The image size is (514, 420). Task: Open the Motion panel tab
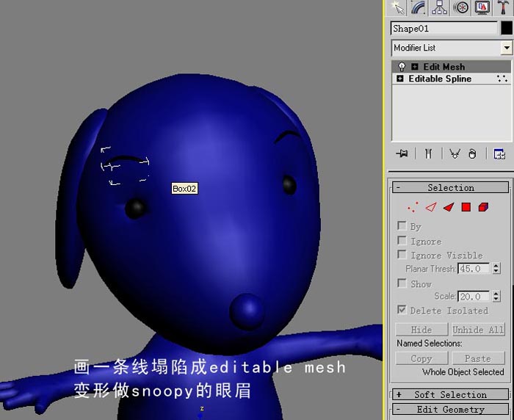pos(460,7)
